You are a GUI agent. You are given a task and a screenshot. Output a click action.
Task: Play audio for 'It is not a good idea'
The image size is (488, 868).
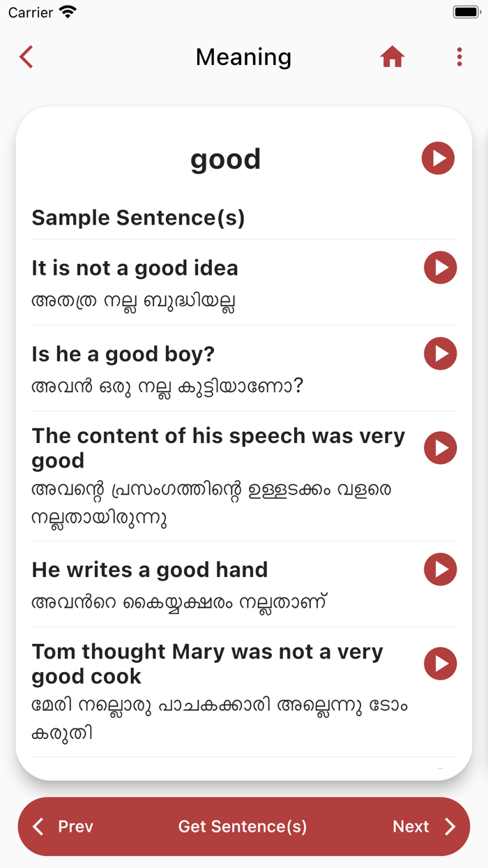tap(440, 267)
